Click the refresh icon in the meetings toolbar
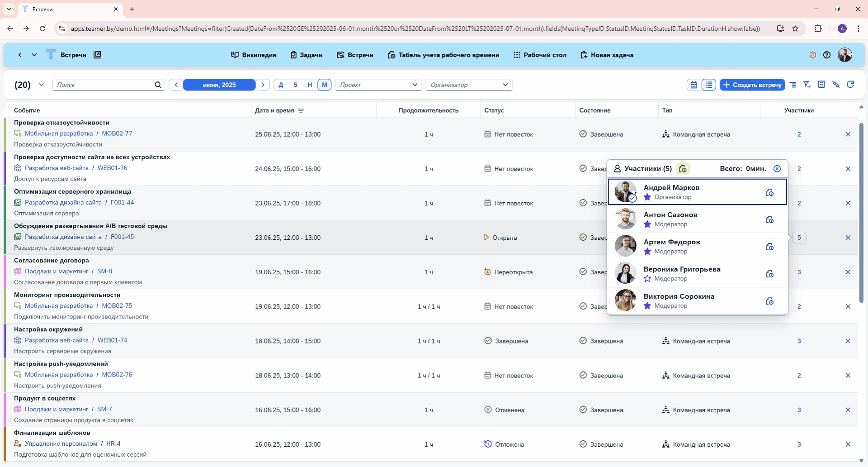The image size is (868, 467). pyautogui.click(x=850, y=85)
